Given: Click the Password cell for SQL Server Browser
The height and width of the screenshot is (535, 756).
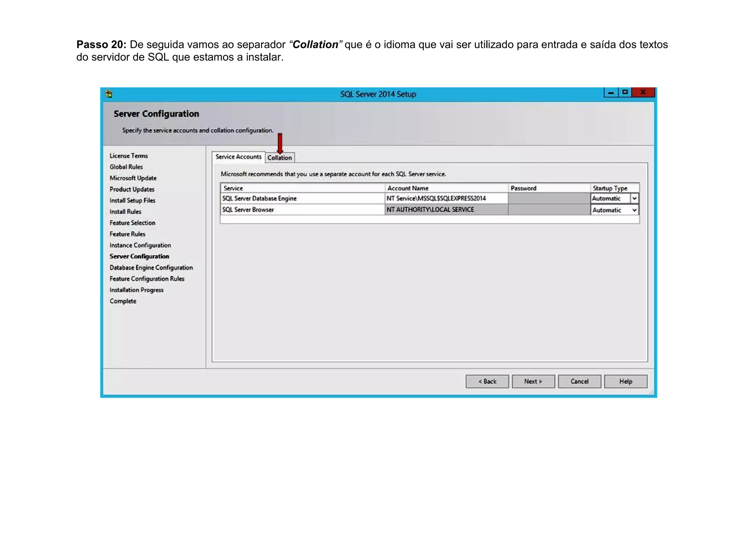Looking at the screenshot, I should 549,209.
